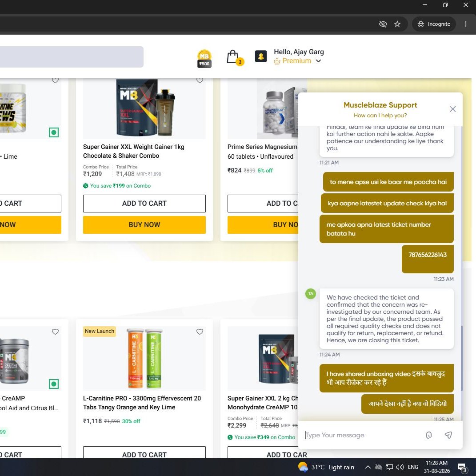Click the attachment paperclip icon in chat
The width and height of the screenshot is (476, 476).
tap(428, 435)
